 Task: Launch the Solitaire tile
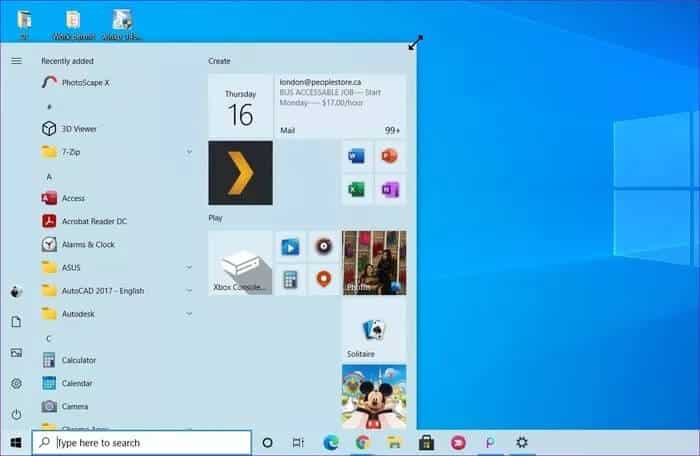point(374,330)
